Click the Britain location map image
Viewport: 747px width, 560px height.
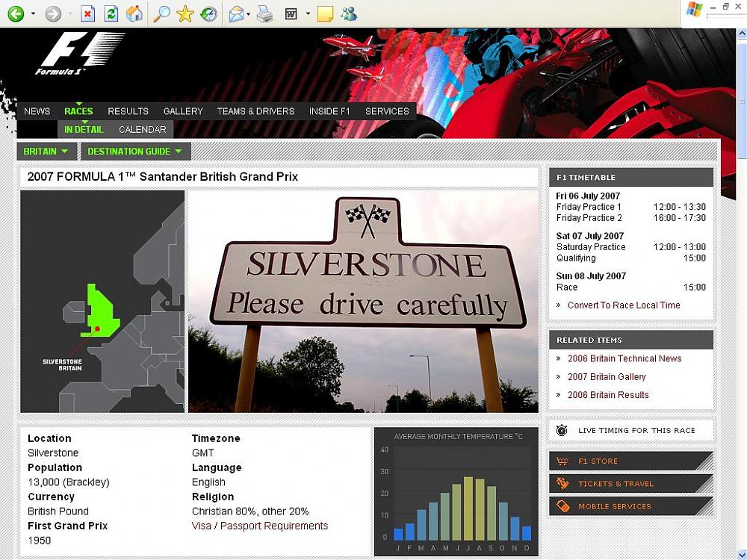pyautogui.click(x=102, y=302)
